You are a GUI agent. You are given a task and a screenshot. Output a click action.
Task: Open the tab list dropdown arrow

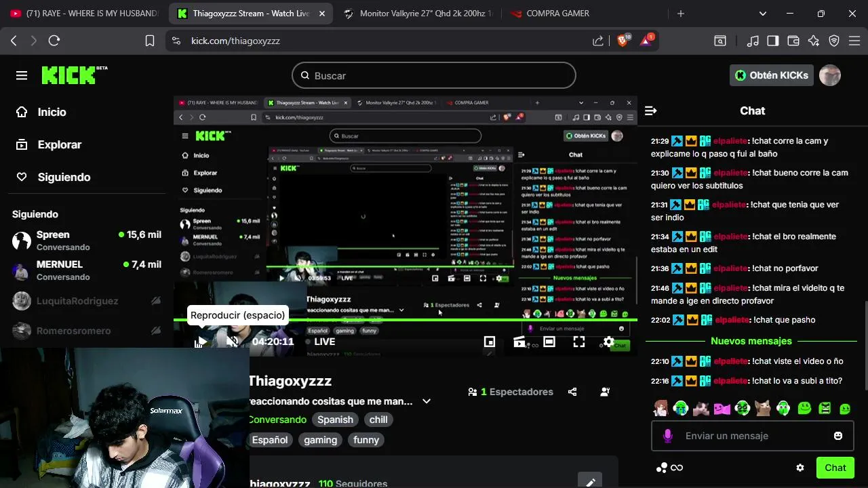tap(763, 14)
